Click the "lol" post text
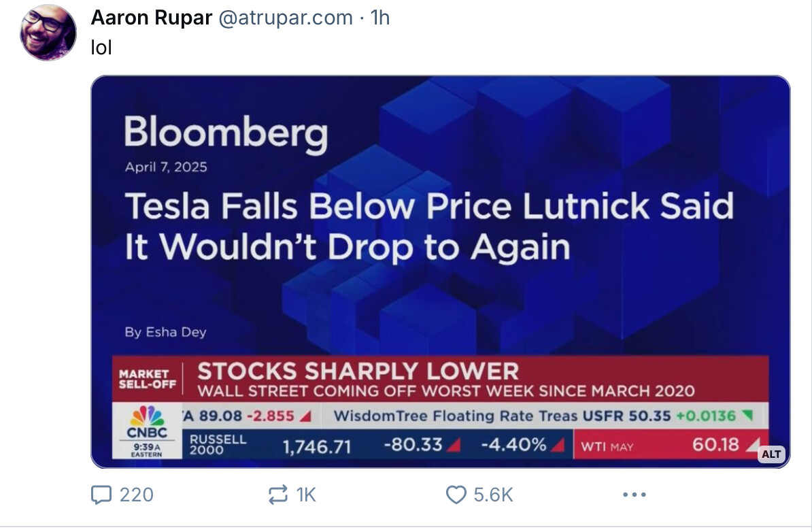This screenshot has width=812, height=532. tap(101, 48)
